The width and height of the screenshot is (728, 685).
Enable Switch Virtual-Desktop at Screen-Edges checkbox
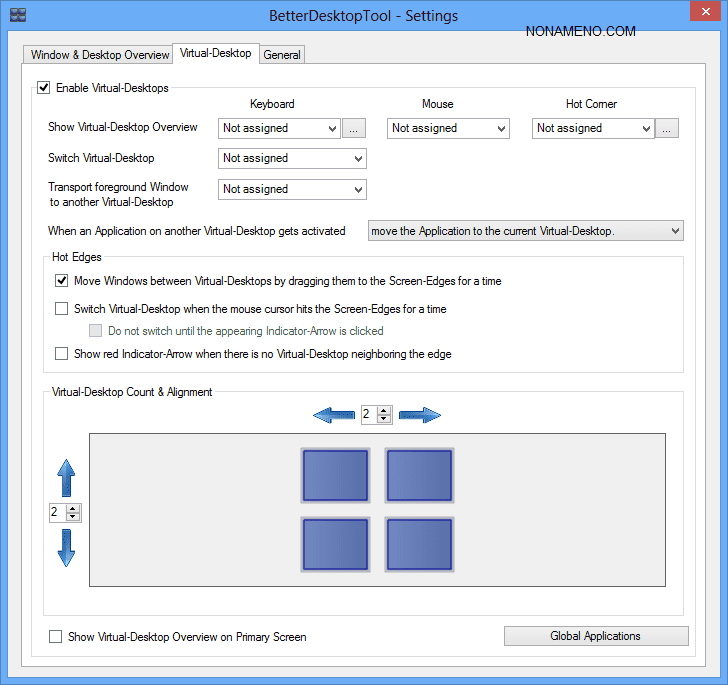[x=62, y=309]
